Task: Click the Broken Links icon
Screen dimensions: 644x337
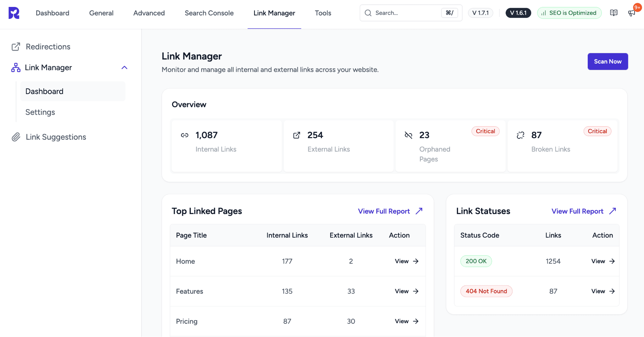Action: pos(520,135)
